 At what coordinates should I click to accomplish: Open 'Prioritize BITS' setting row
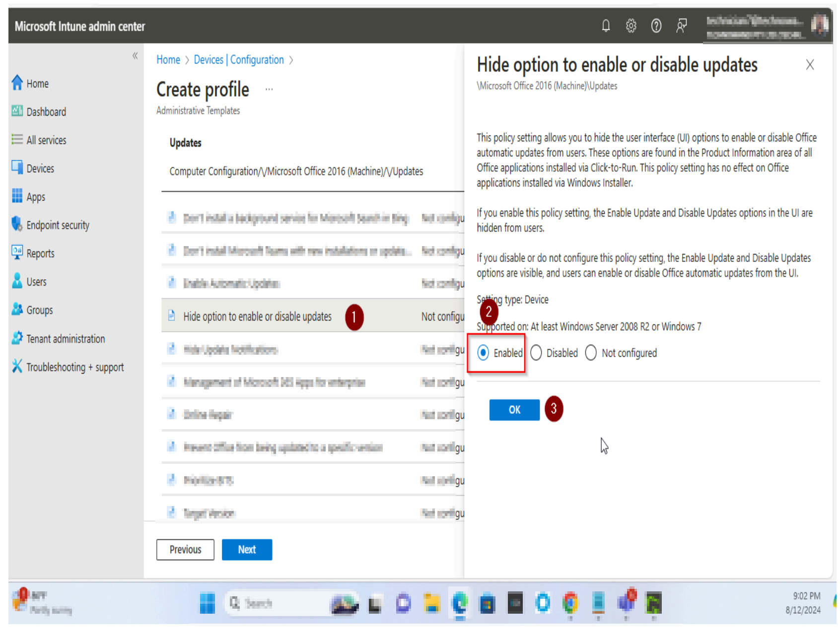coord(313,480)
